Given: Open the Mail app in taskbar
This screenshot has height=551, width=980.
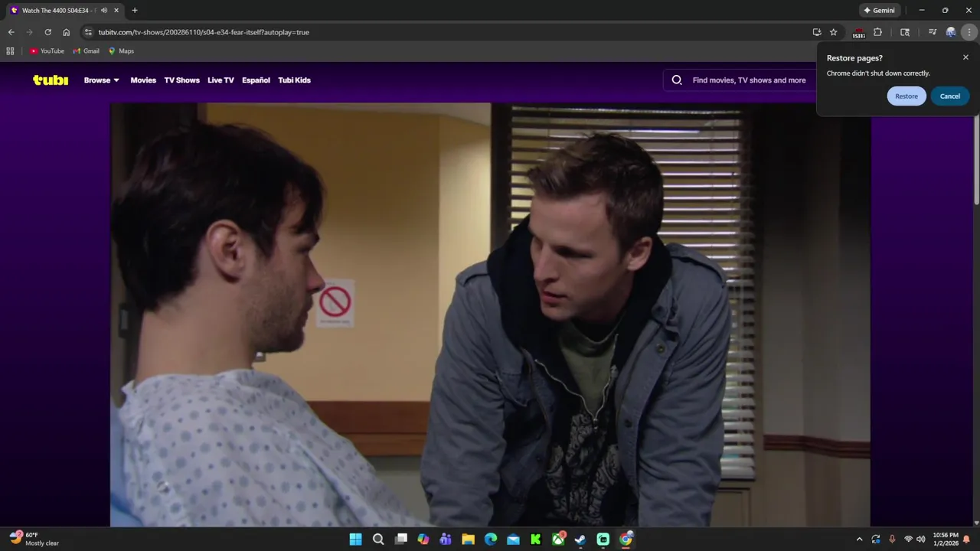Looking at the screenshot, I should [x=513, y=540].
